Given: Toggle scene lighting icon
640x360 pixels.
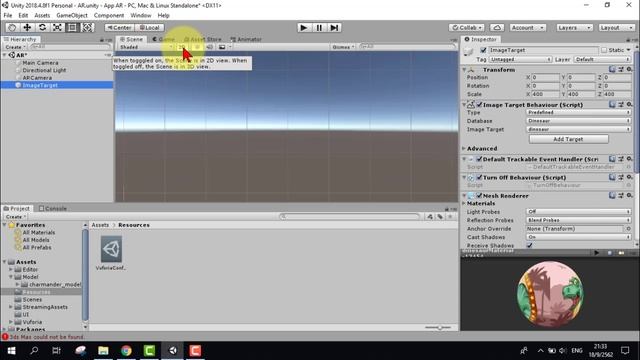Looking at the screenshot, I should (x=197, y=47).
